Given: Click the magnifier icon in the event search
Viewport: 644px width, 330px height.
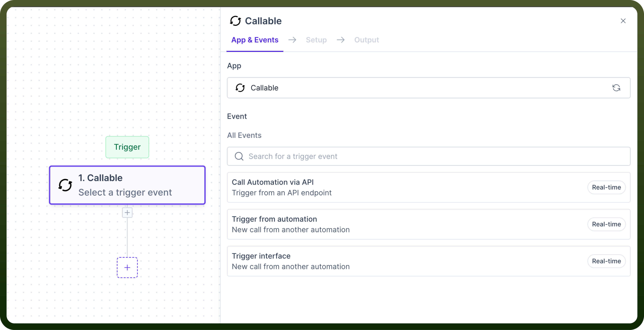Looking at the screenshot, I should coord(239,156).
